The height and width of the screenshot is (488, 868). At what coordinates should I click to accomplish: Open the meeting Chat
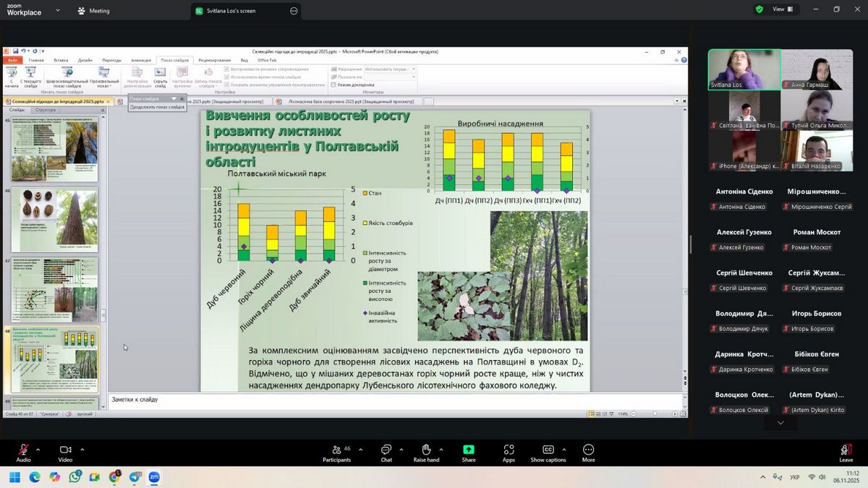[x=386, y=450]
